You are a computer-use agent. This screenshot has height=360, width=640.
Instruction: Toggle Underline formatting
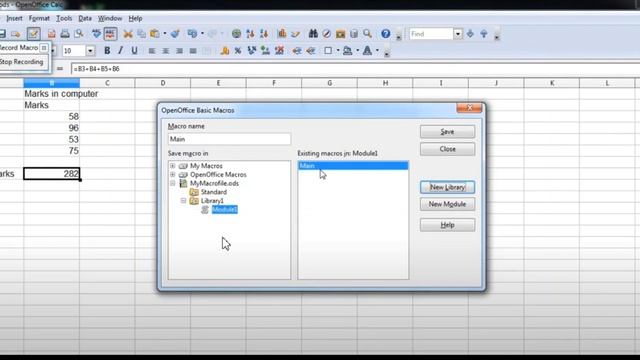134,51
